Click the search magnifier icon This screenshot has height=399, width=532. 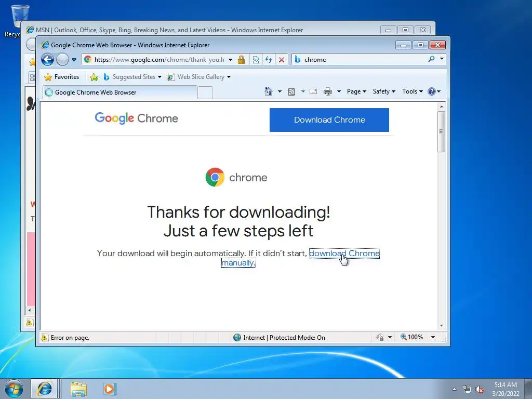431,59
